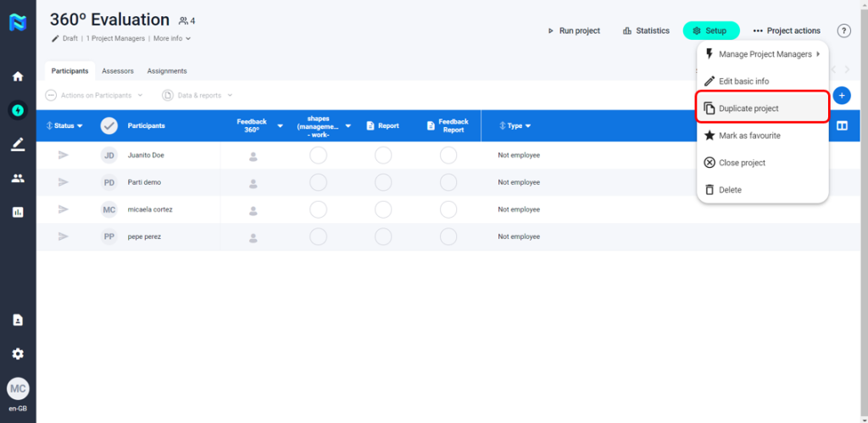The width and height of the screenshot is (868, 423).
Task: Click the help question mark icon
Action: point(843,31)
